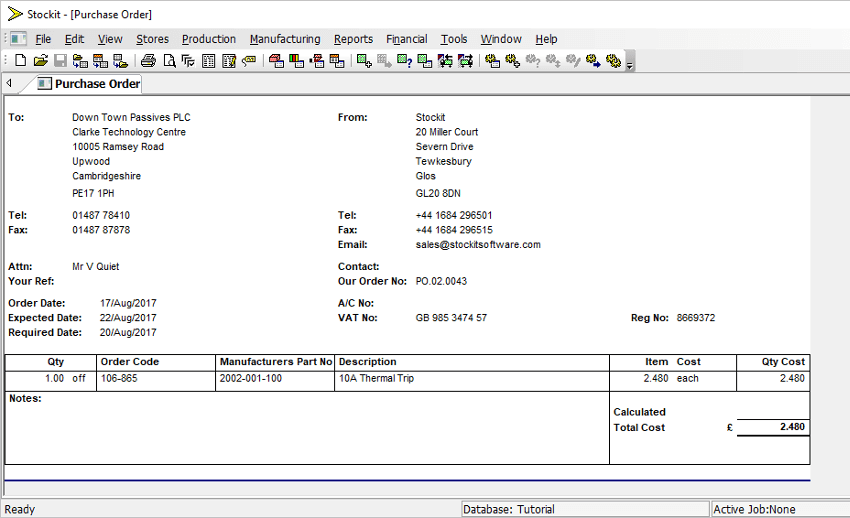Click the grid-with-arrow-to-folder export icon
The image size is (850, 518).
pos(120,61)
